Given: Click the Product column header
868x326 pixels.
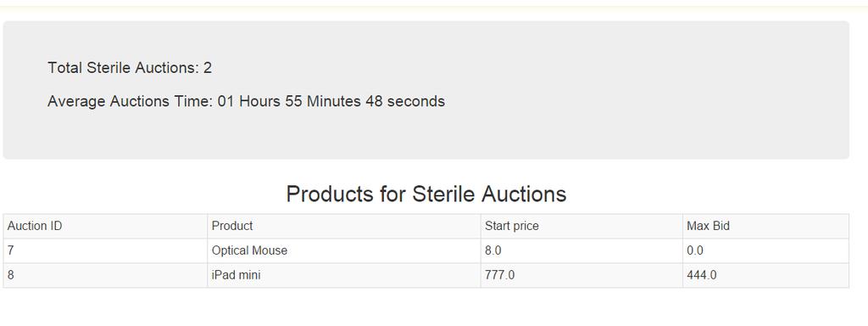Looking at the screenshot, I should [344, 226].
